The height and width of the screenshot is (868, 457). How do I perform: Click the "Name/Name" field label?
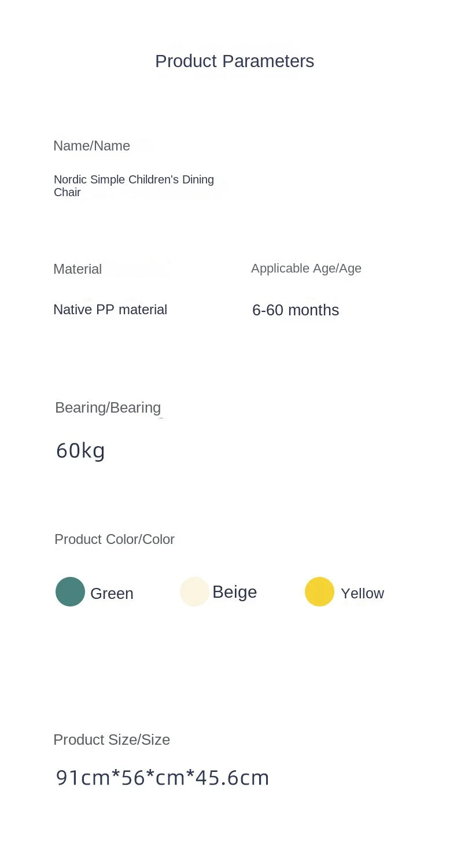(91, 146)
